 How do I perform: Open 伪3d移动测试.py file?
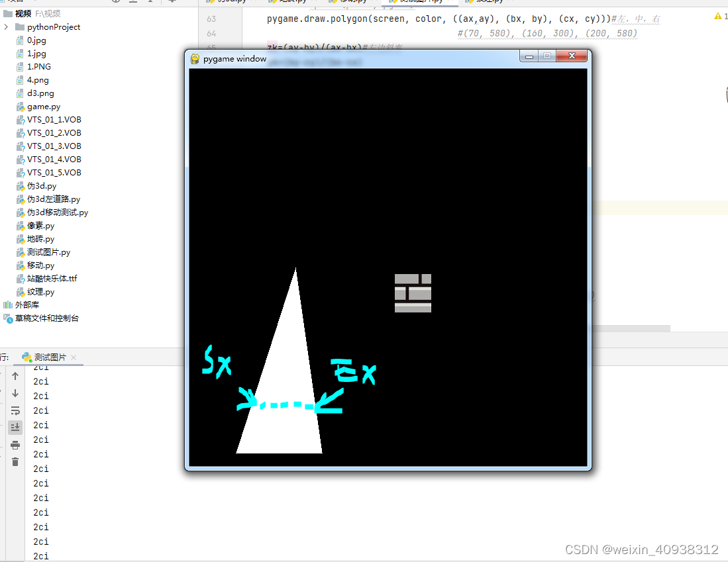coord(52,212)
